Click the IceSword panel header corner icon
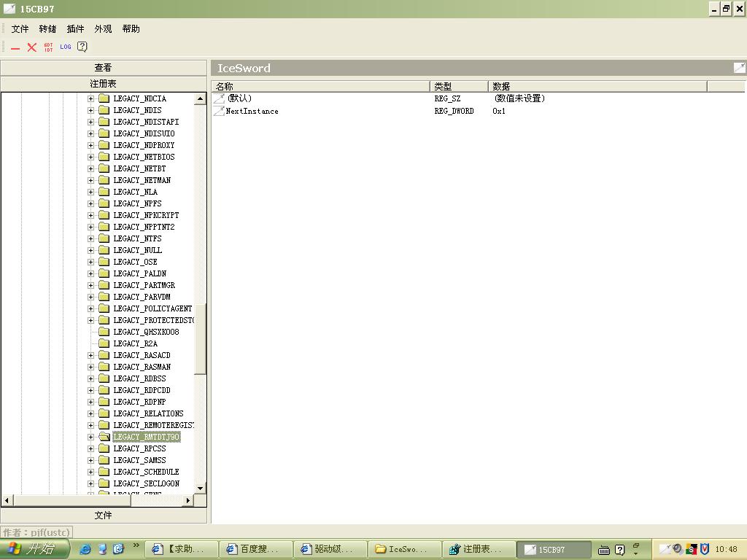The image size is (747, 560). tap(739, 68)
